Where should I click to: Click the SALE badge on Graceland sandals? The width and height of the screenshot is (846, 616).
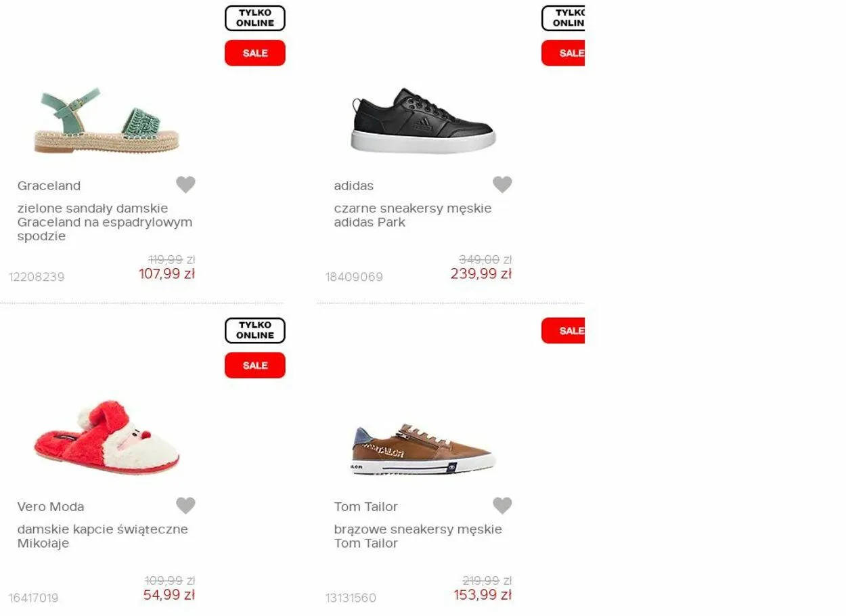point(255,53)
